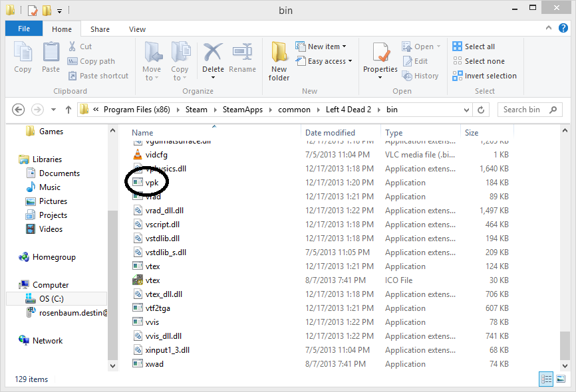Click the Paste clipboard icon
Viewport: 576px width, 392px height.
click(51, 52)
